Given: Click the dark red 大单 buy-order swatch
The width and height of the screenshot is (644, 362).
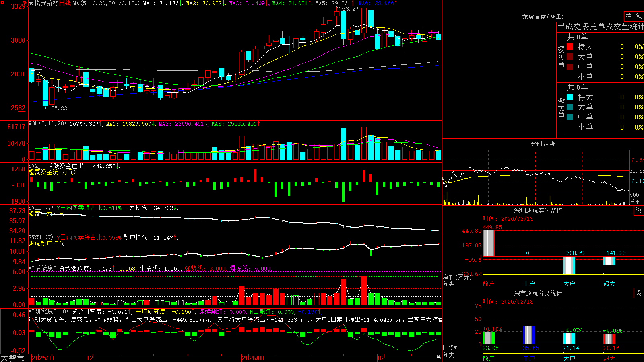Looking at the screenshot, I should (570, 57).
